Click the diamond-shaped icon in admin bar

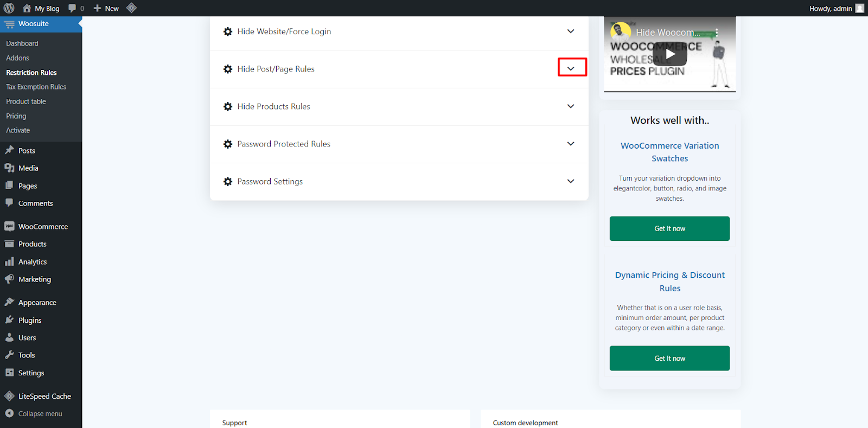pyautogui.click(x=131, y=8)
